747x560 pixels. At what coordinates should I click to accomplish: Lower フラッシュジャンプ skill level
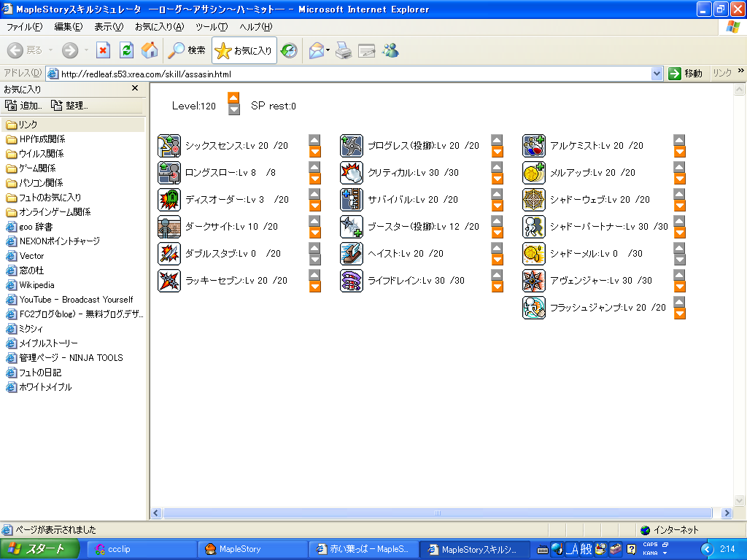(x=679, y=314)
